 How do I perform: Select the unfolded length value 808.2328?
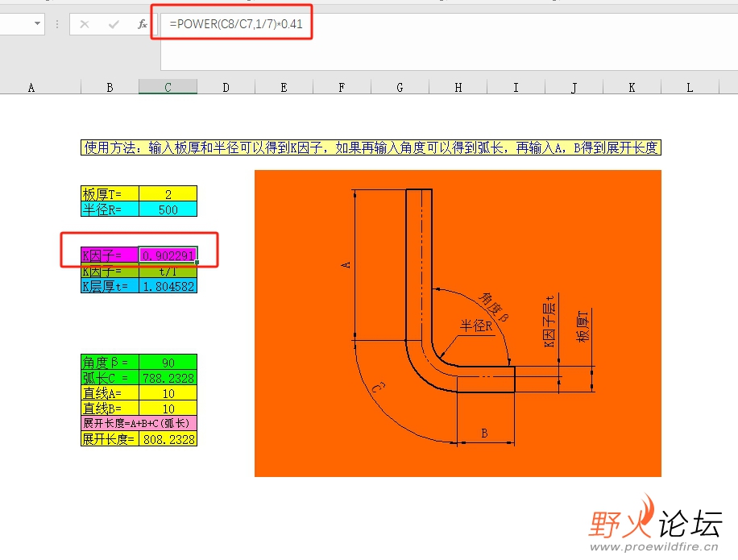(x=168, y=438)
